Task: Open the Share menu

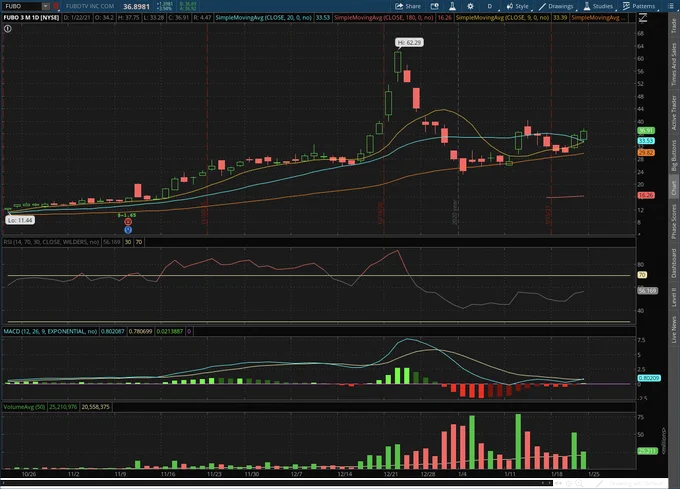Action: (x=408, y=6)
